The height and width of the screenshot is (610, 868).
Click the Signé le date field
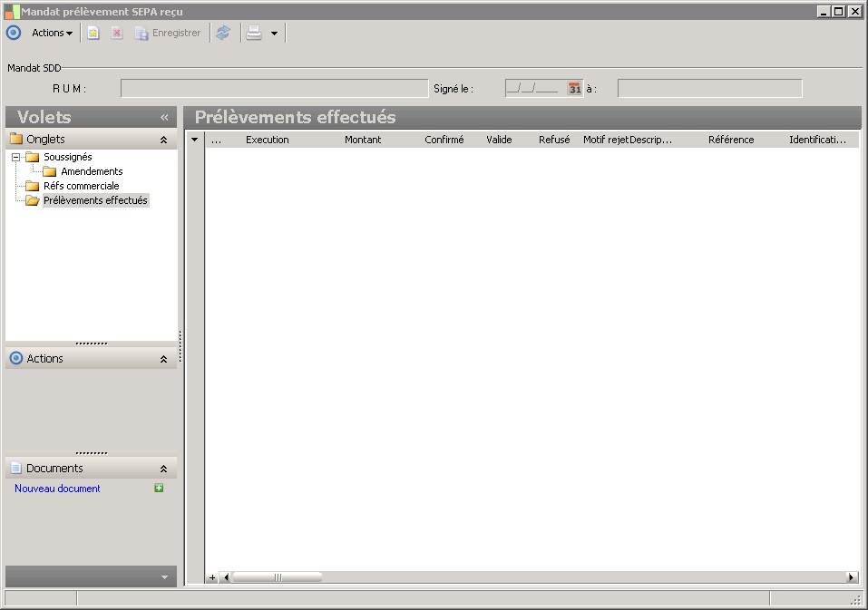535,89
